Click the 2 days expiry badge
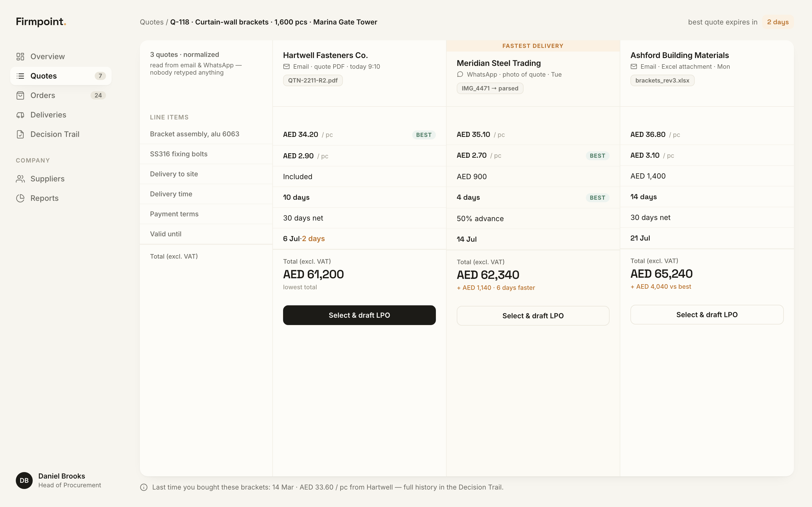This screenshot has width=812, height=507. [x=778, y=22]
